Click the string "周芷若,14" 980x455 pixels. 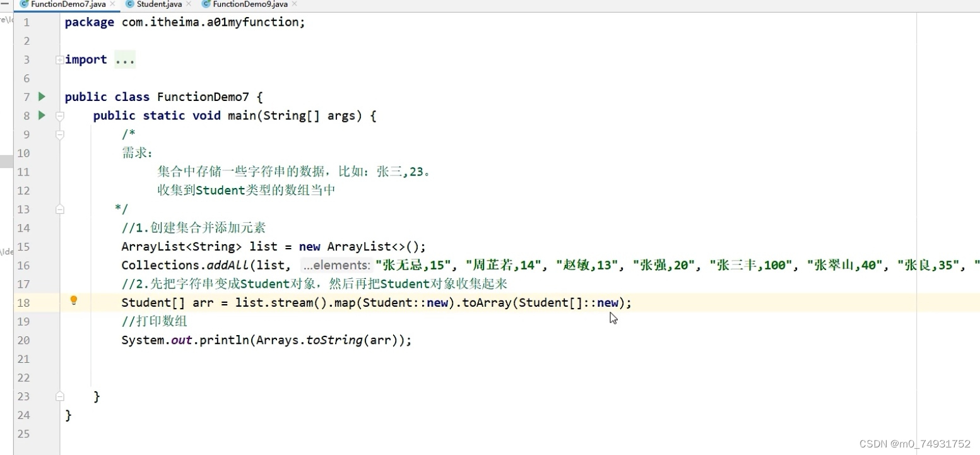click(x=504, y=266)
